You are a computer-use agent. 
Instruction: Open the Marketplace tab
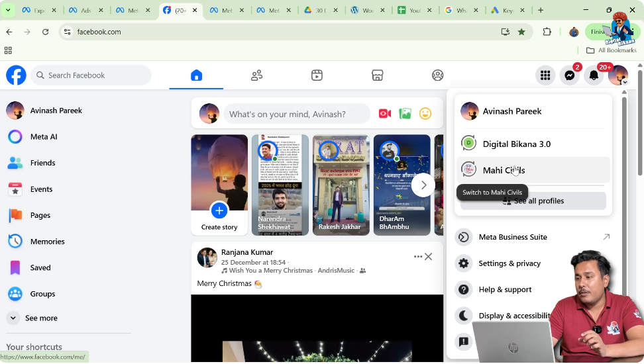click(x=377, y=75)
